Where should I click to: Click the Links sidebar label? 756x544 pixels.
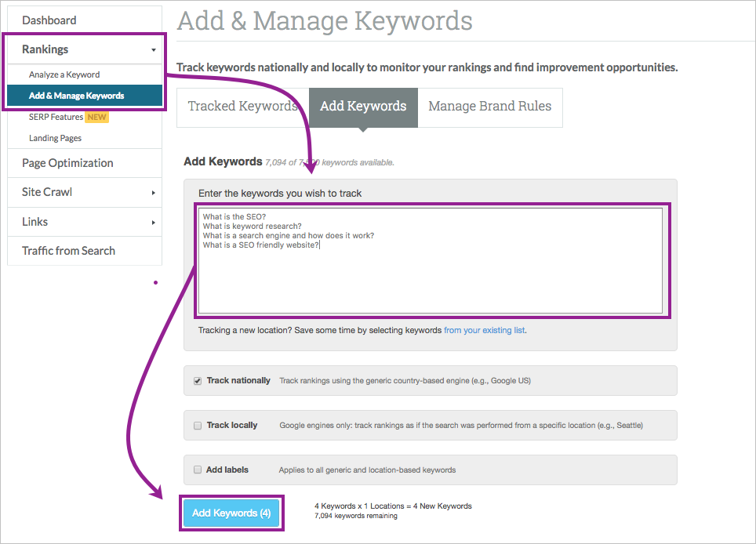tap(35, 222)
